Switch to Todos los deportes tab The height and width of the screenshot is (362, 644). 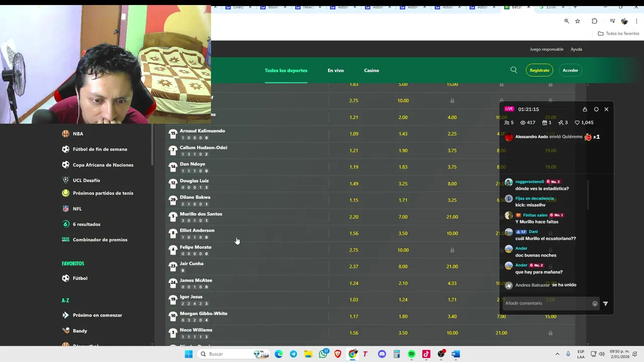pyautogui.click(x=286, y=70)
